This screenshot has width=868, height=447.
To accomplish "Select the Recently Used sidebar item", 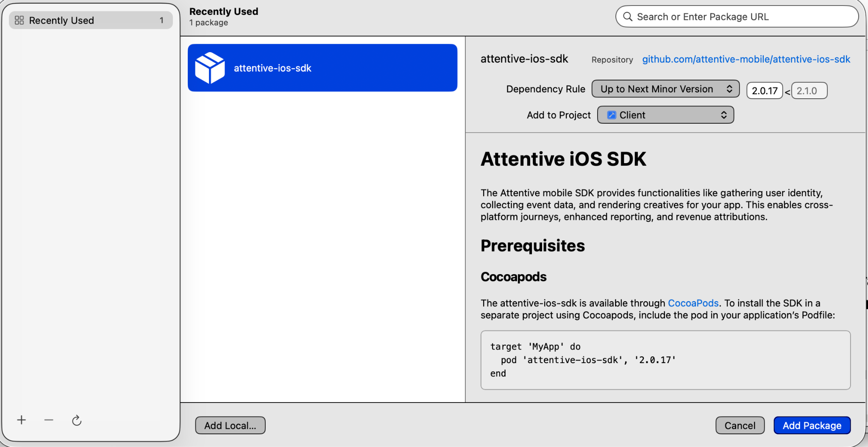I will click(91, 20).
